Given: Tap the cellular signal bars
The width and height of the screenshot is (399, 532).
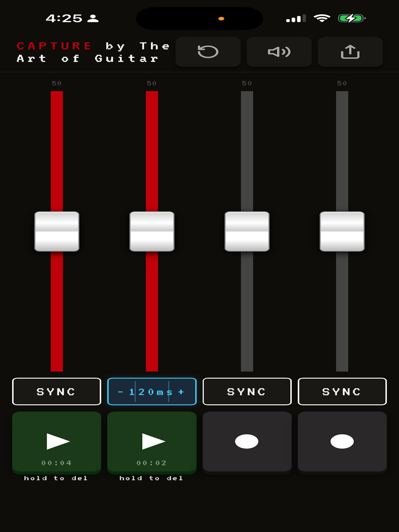Looking at the screenshot, I should [296, 18].
